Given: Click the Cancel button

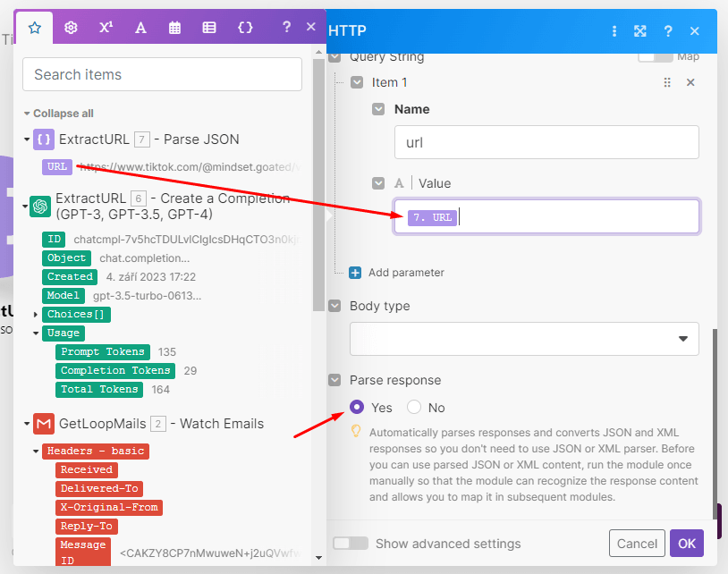Looking at the screenshot, I should 637,544.
